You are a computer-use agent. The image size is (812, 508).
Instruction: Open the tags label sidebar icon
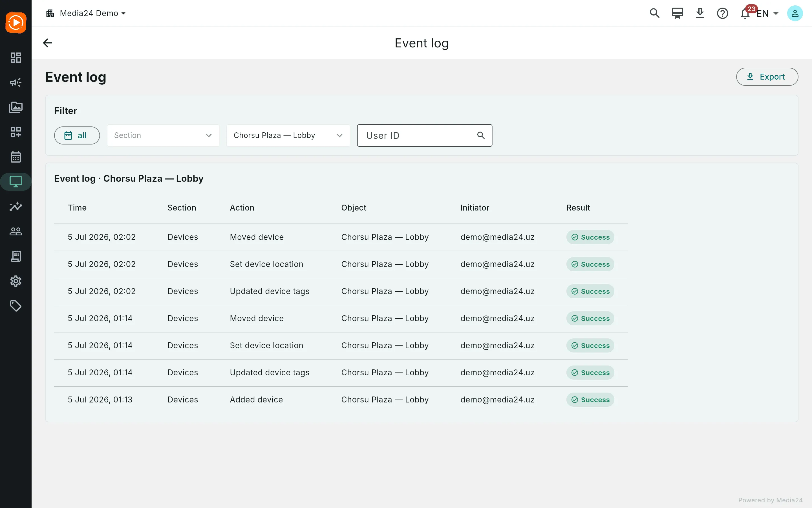(16, 306)
